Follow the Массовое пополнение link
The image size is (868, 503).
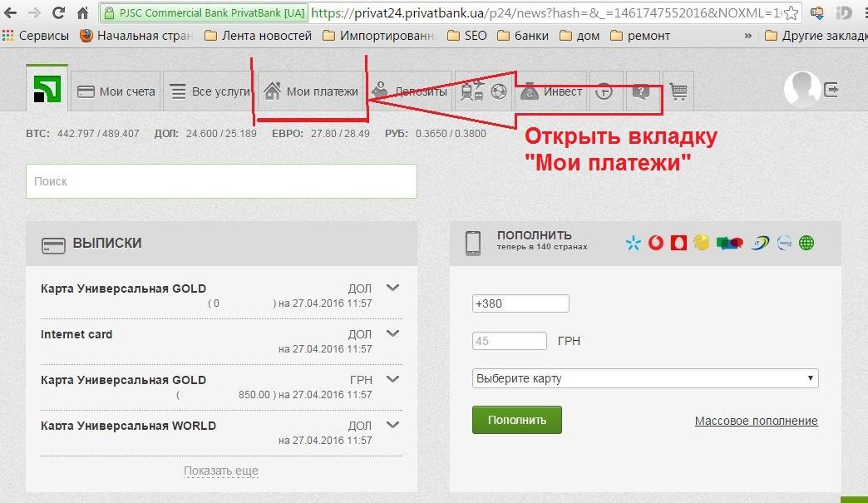click(756, 421)
